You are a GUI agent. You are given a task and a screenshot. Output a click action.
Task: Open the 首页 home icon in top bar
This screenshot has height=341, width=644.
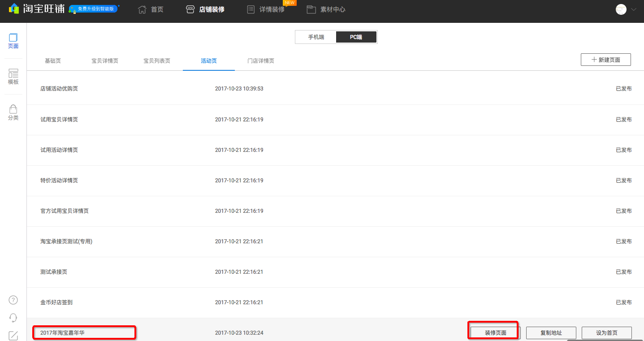coord(142,9)
